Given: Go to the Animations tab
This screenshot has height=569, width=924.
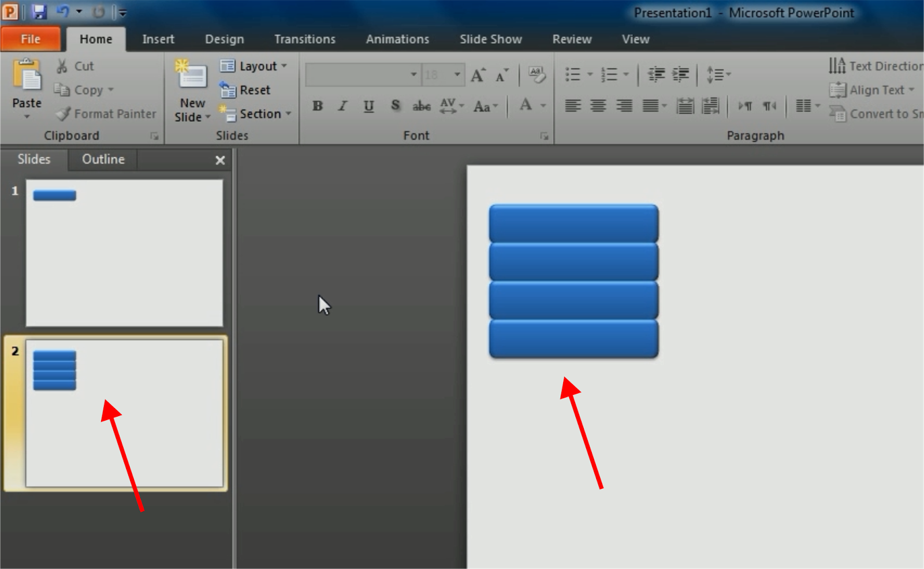Looking at the screenshot, I should [398, 39].
